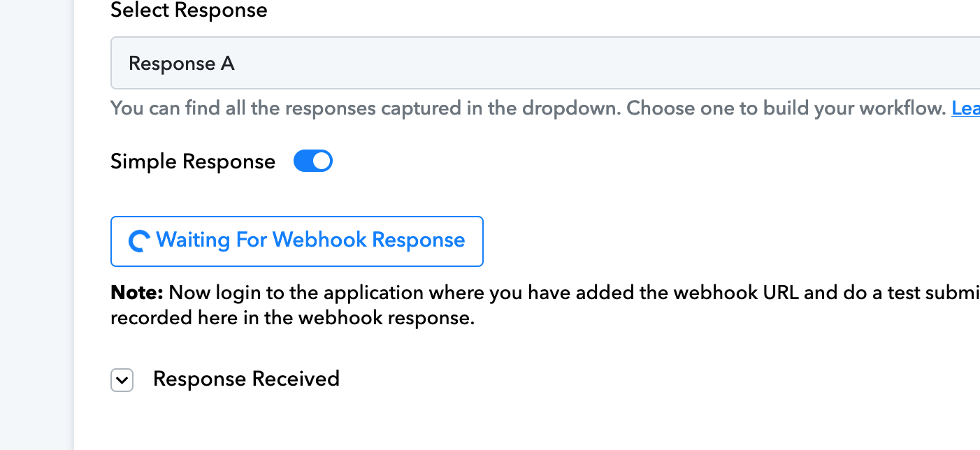Click the line 'recorded here in the webhook response'
Screen dimensions: 980x450
(x=292, y=318)
